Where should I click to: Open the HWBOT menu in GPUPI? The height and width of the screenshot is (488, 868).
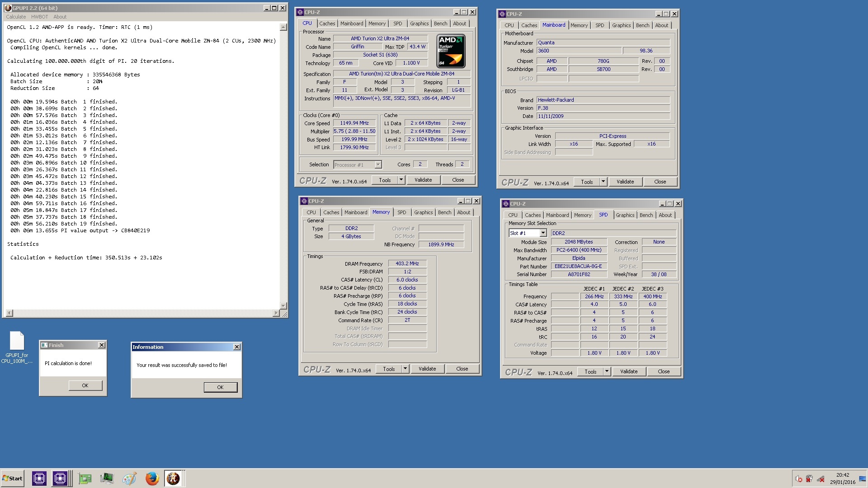point(39,17)
